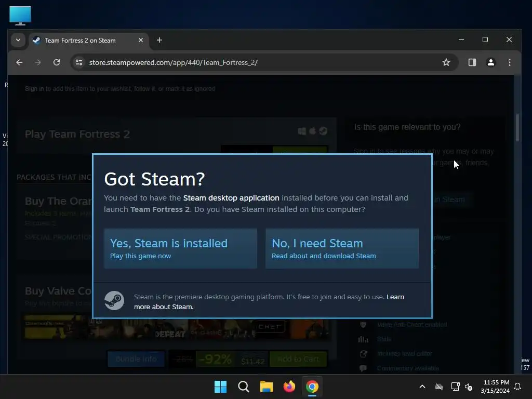The height and width of the screenshot is (399, 532).
Task: Open Chrome side panel icon
Action: coord(472,62)
